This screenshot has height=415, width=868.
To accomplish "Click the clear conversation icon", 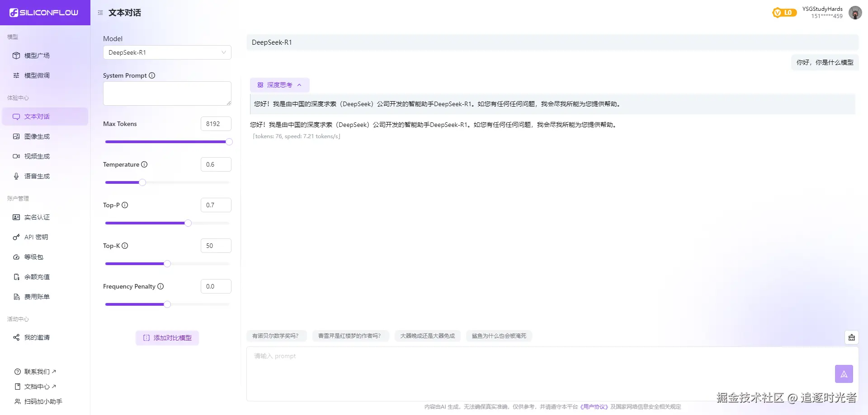I will point(852,337).
